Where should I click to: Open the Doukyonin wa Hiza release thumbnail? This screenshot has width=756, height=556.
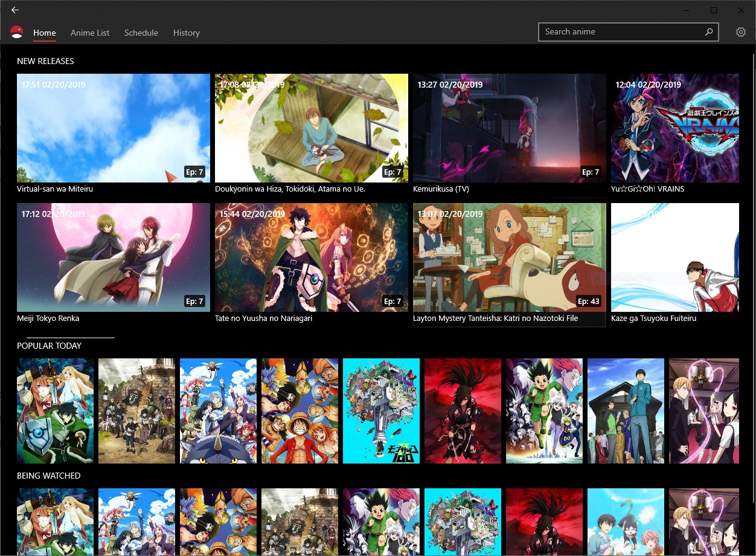click(x=312, y=128)
